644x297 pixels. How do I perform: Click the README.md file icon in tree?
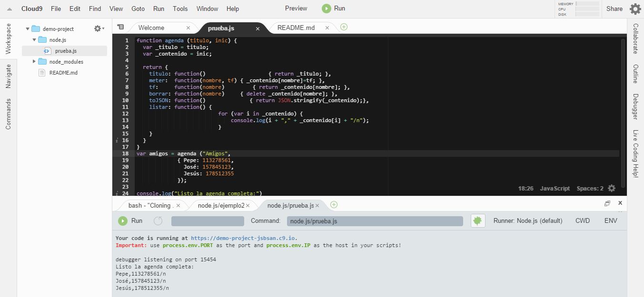[x=42, y=73]
